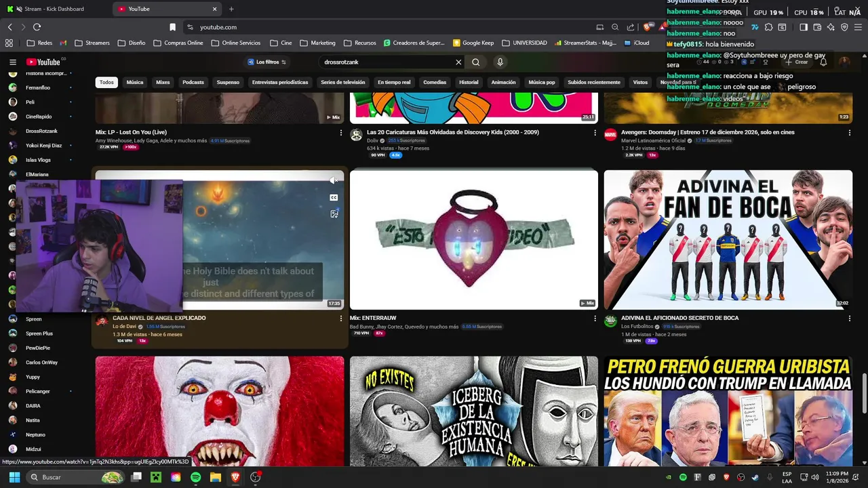Open the Streamers bookmarks folder
The width and height of the screenshot is (868, 488).
click(x=92, y=43)
